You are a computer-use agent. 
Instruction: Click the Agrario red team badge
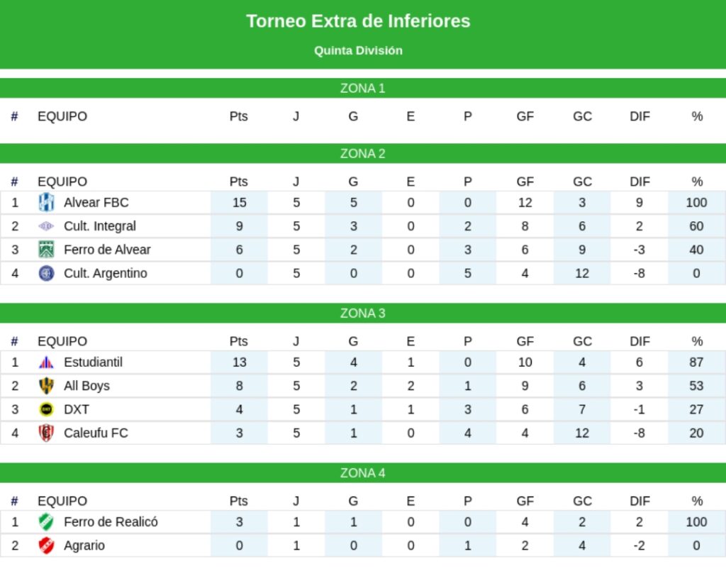(x=46, y=545)
